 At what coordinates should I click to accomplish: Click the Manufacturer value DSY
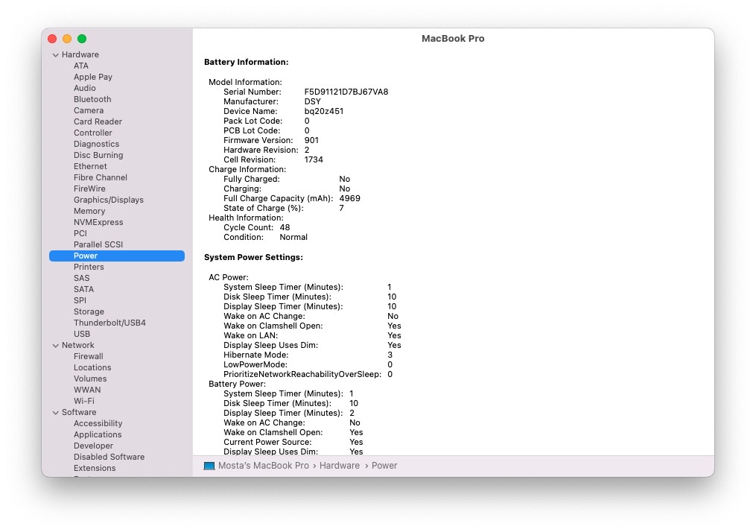coord(312,101)
